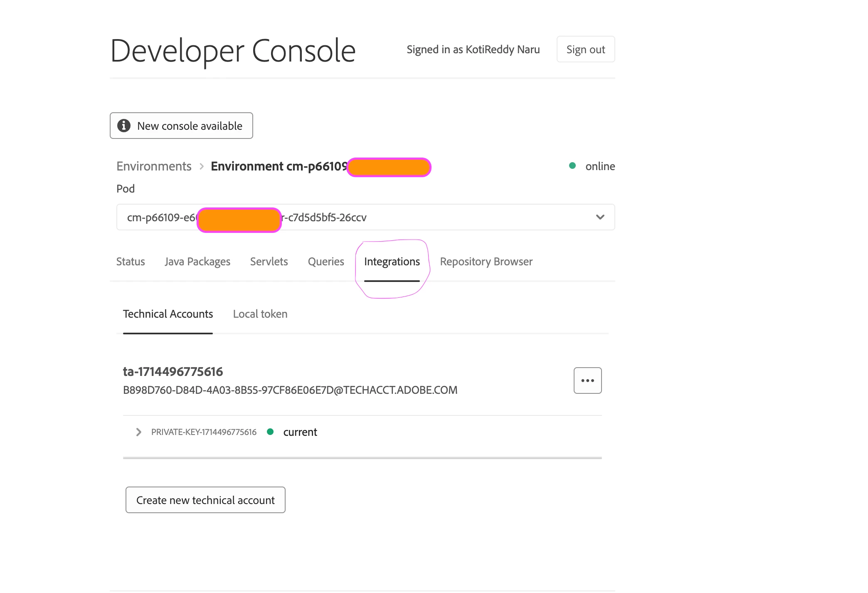Switch to the Local token sub-tab

[260, 314]
